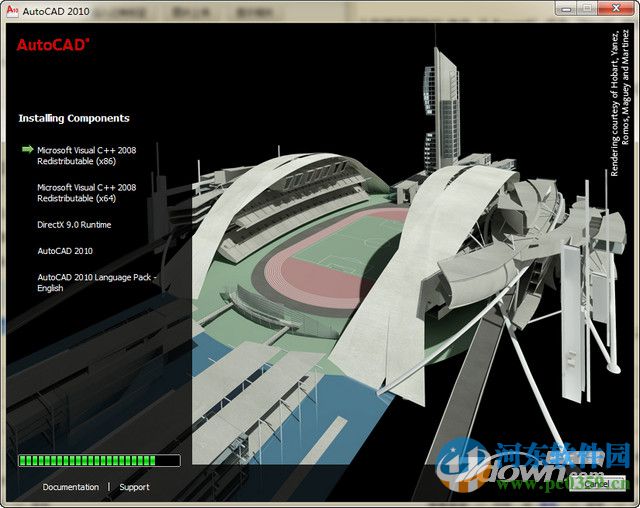The width and height of the screenshot is (640, 508).
Task: Select 'Microsoft Visual C++ 2008 Redistributable (x86)' text
Action: [87, 155]
